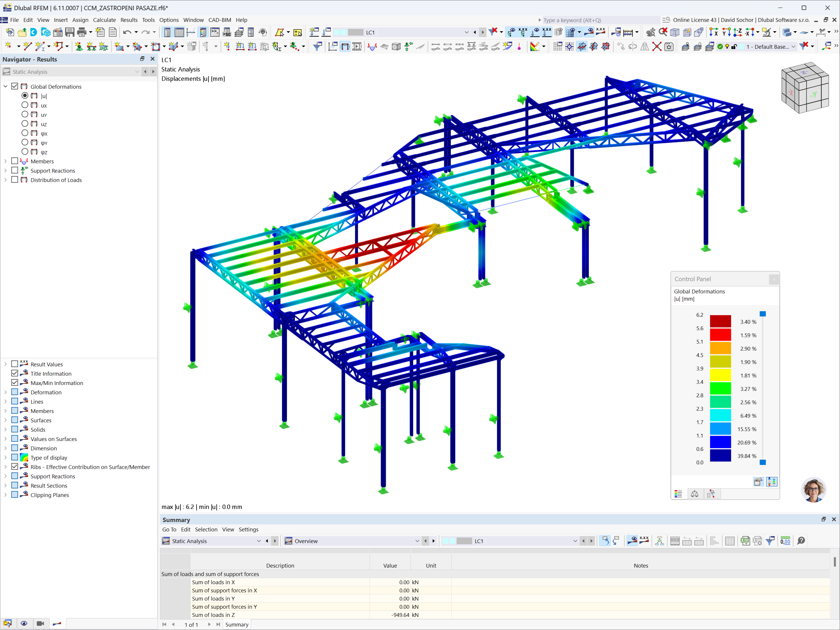Image resolution: width=840 pixels, height=630 pixels.
Task: Click the Print icon in toolbar
Action: pyautogui.click(x=81, y=32)
